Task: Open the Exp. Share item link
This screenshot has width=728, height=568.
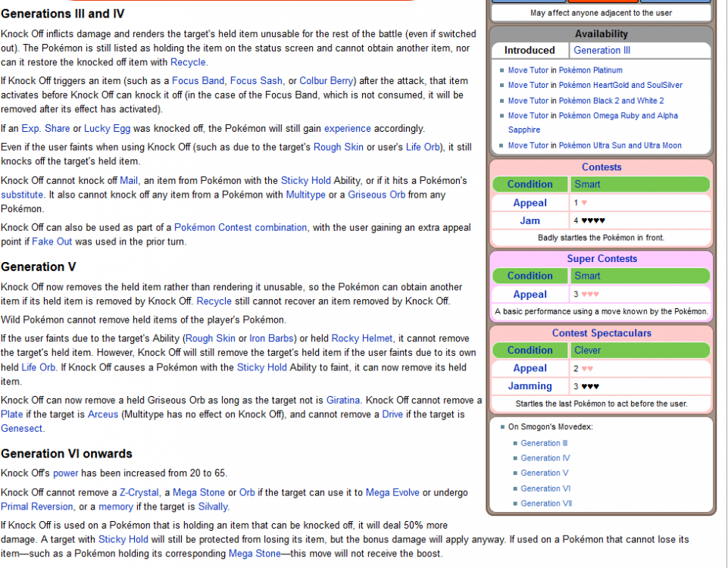Action: point(45,129)
